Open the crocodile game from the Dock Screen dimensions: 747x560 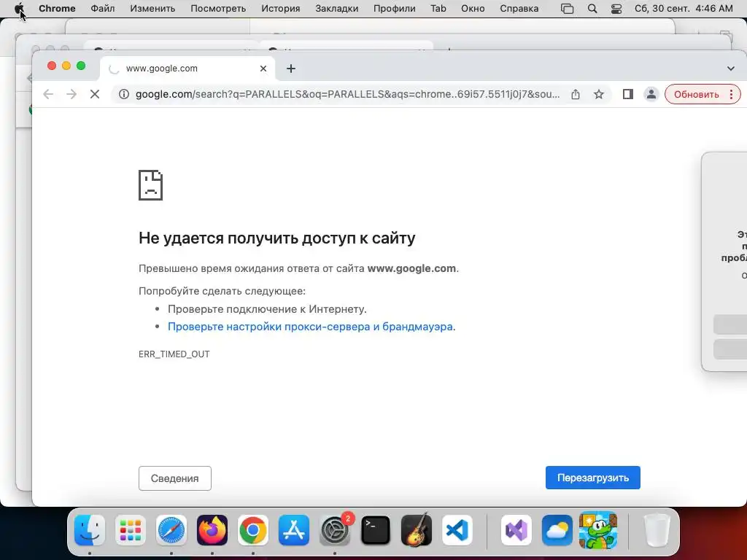[598, 530]
